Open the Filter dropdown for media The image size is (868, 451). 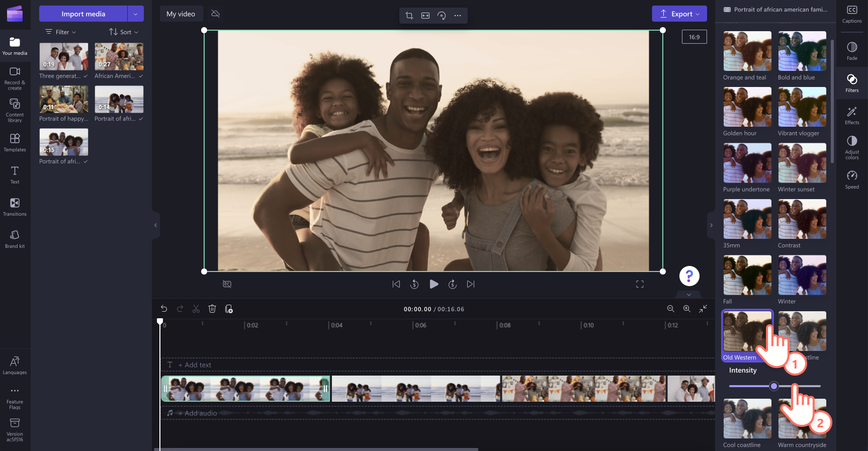tap(61, 32)
